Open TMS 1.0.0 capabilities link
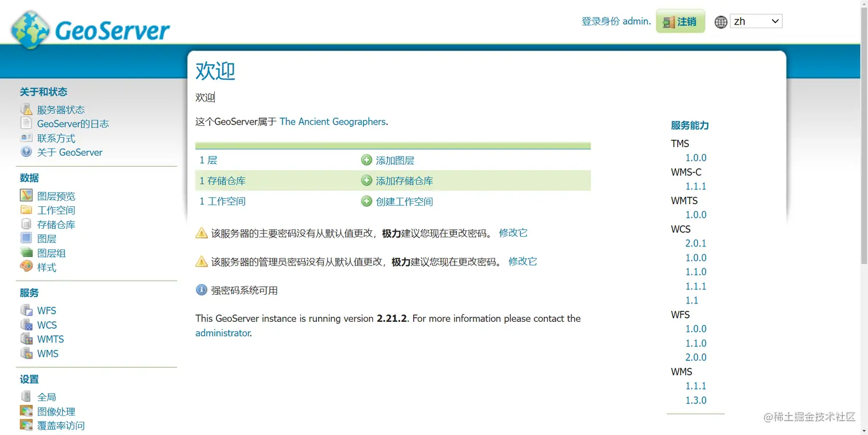Viewport: 868px width, 435px height. coord(696,157)
